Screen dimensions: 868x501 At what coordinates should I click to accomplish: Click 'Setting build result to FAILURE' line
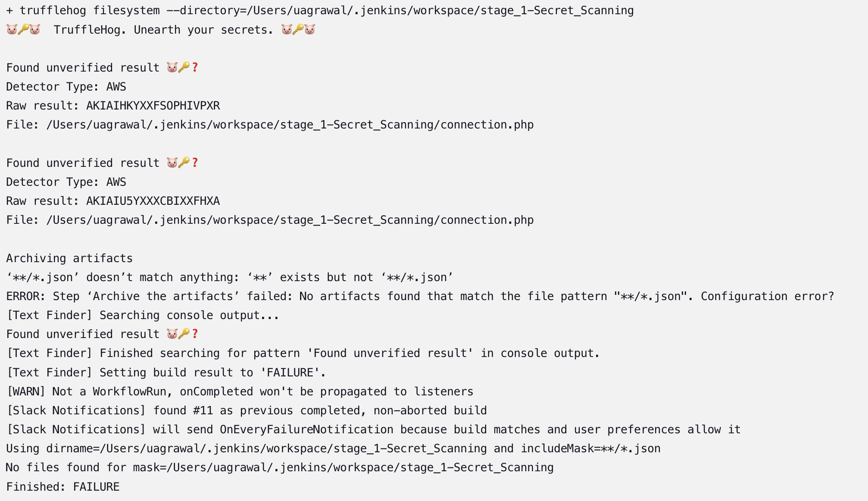(166, 373)
